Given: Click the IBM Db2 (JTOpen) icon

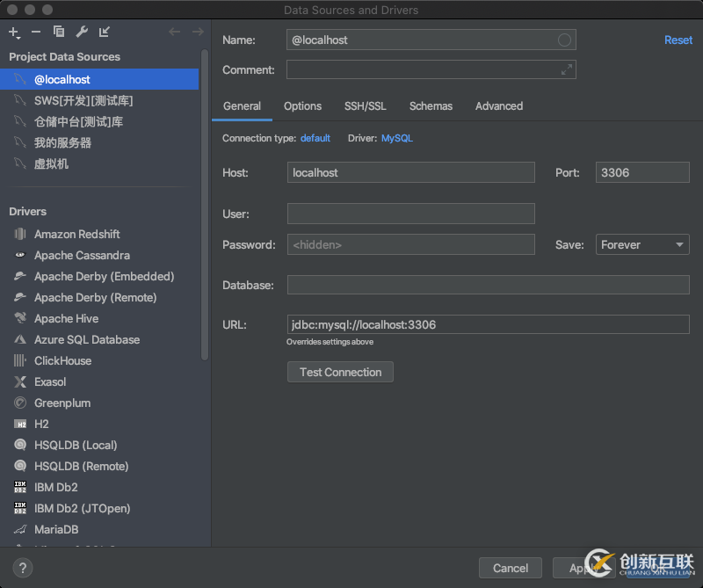Looking at the screenshot, I should pyautogui.click(x=20, y=508).
